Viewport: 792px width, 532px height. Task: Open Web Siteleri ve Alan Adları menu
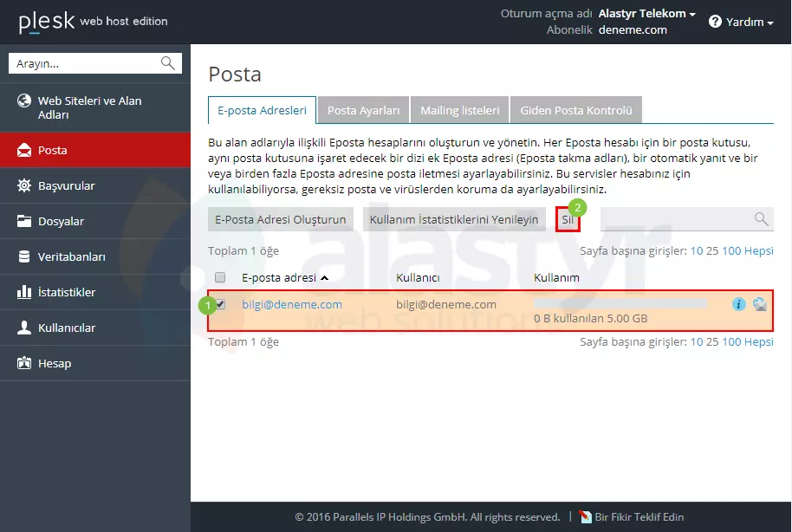pos(95,107)
